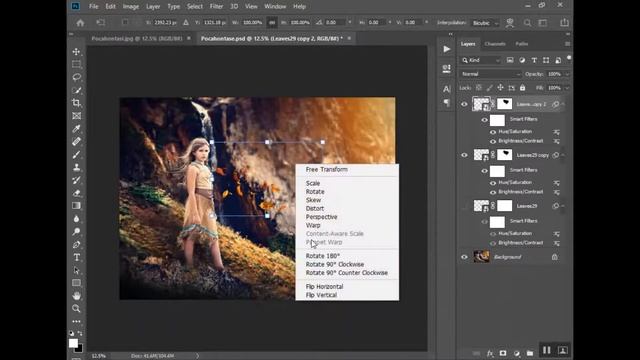Toggle maintain aspect ratio link in options bar
The width and height of the screenshot is (640, 360).
tap(272, 23)
